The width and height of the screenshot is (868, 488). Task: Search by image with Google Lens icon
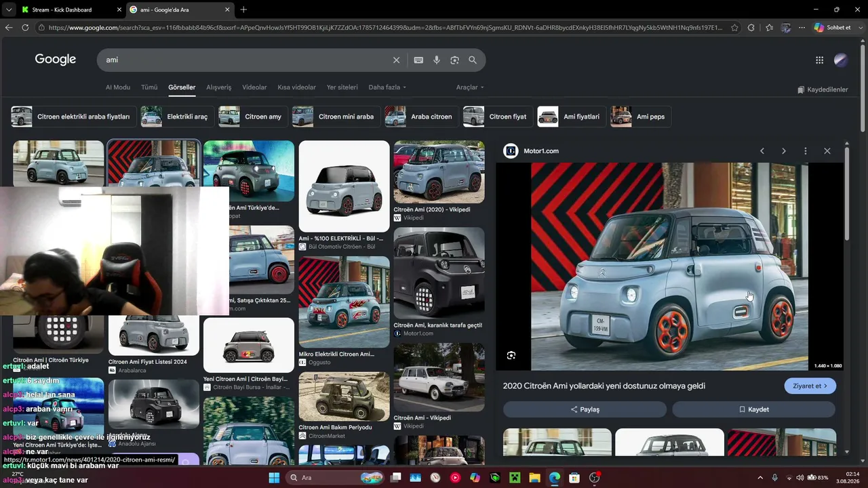(454, 60)
